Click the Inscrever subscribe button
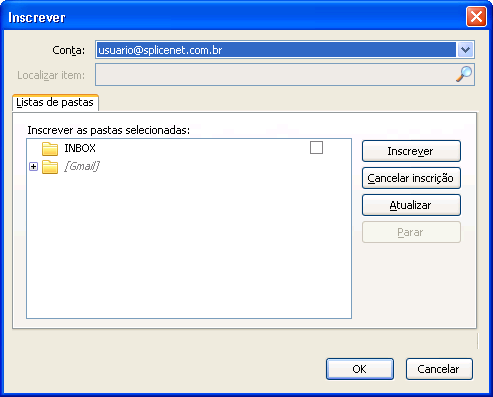 coord(411,151)
